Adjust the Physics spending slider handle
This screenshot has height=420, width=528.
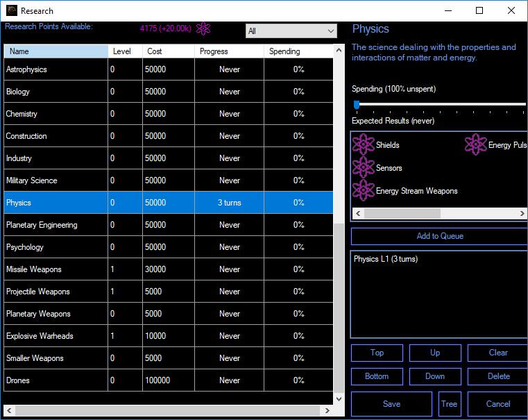pos(357,105)
